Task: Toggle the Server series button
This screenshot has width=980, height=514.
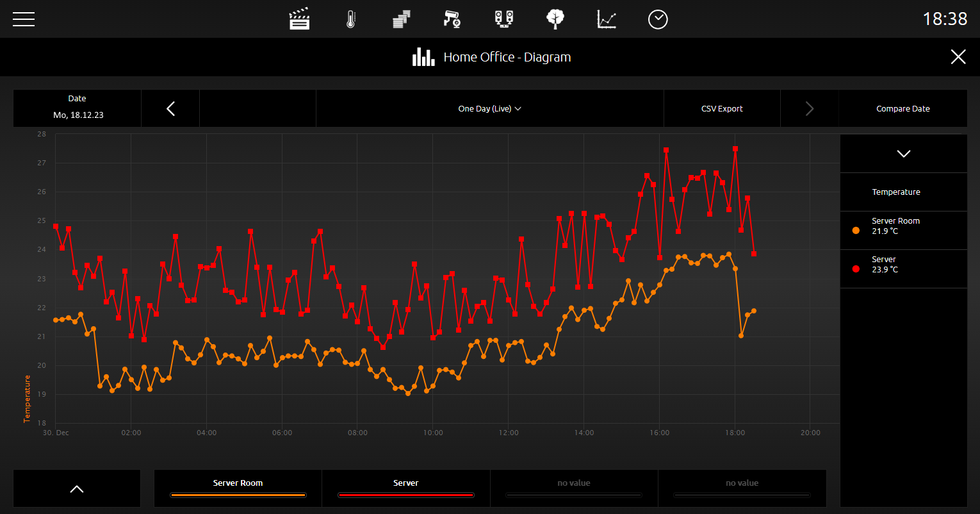Action: pos(406,488)
